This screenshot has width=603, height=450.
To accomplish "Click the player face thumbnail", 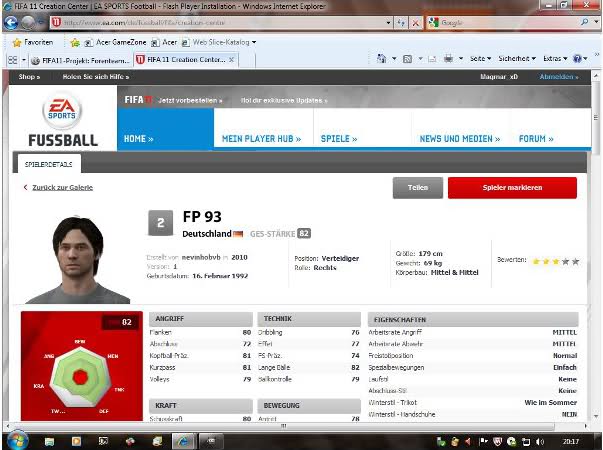I will click(78, 260).
